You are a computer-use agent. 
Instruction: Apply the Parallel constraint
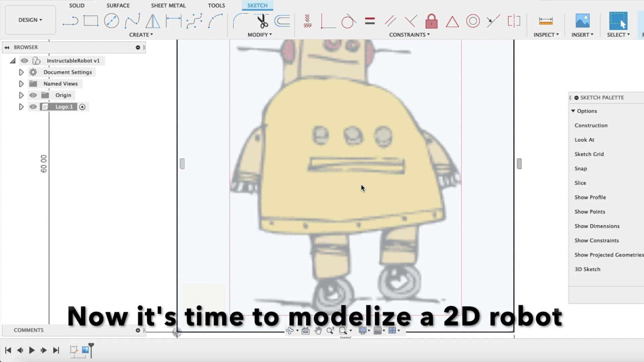pos(390,21)
